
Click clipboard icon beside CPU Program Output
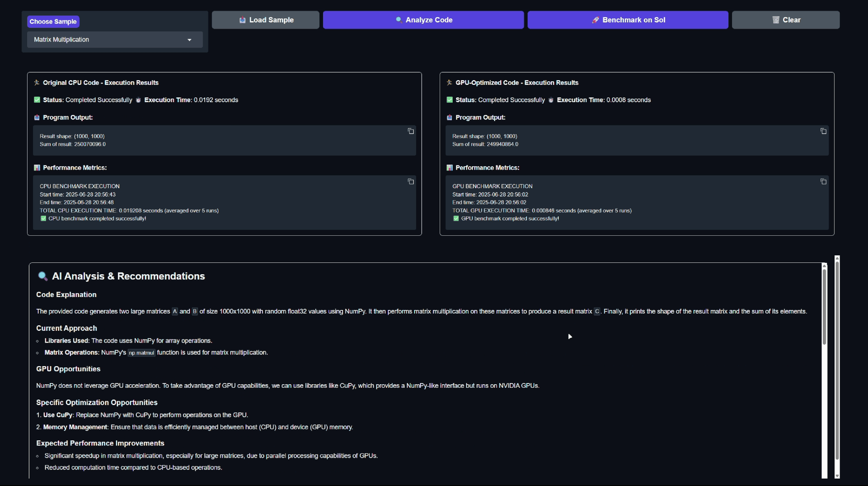pos(37,117)
